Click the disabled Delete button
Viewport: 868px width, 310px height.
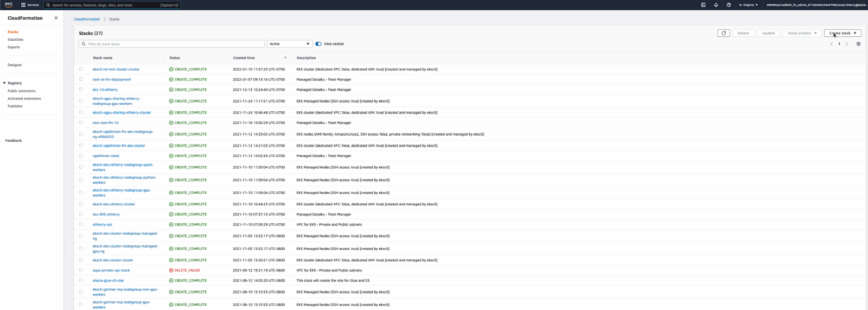(743, 33)
